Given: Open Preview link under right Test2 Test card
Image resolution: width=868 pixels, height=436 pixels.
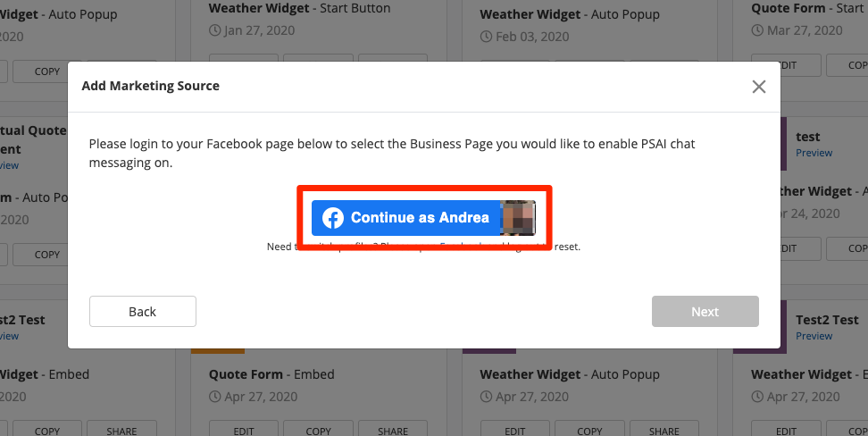Looking at the screenshot, I should click(814, 336).
